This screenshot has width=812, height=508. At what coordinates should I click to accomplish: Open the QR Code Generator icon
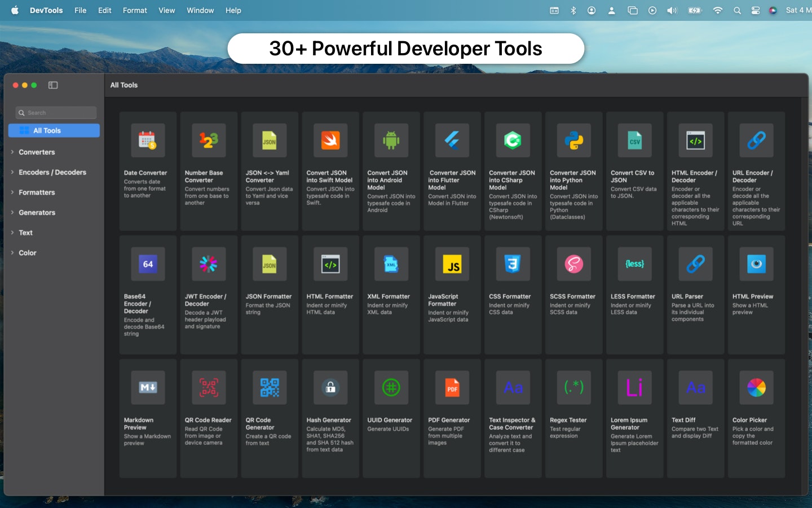point(270,387)
